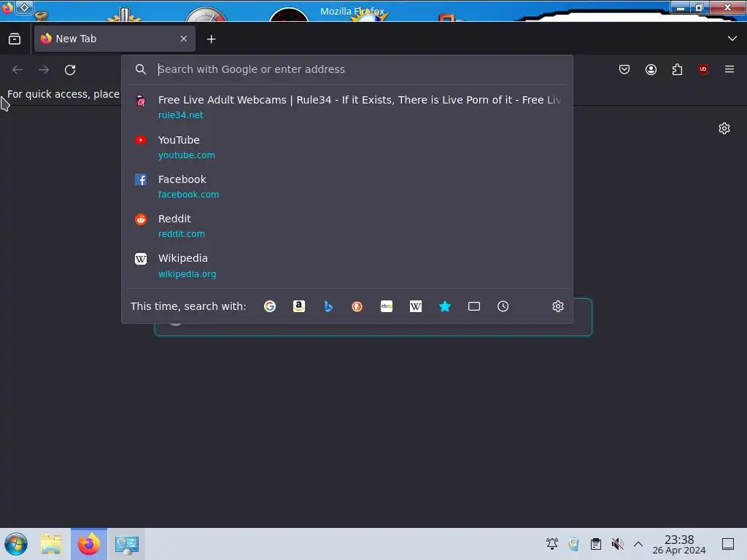The height and width of the screenshot is (560, 747).
Task: Select the YouTube suggestion
Action: [x=347, y=147]
